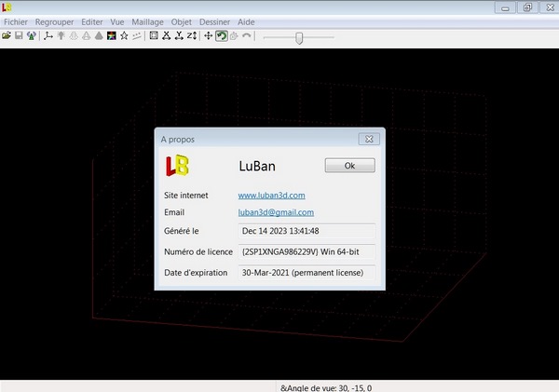Screen dimensions: 559x392
Task: Click the XYZ axes icon
Action: [48, 35]
